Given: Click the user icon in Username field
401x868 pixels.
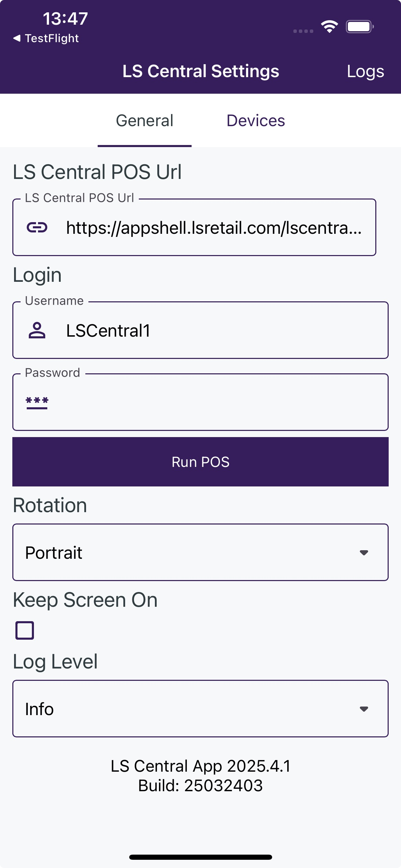Looking at the screenshot, I should (37, 330).
